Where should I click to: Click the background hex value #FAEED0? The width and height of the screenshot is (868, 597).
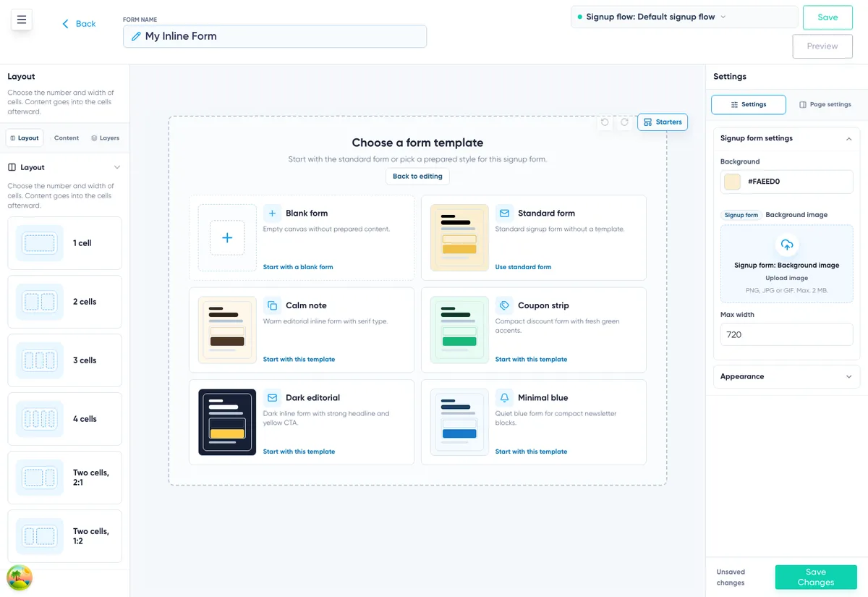[764, 182]
